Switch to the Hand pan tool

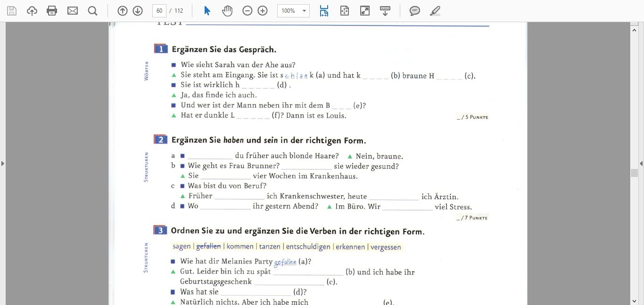227,11
